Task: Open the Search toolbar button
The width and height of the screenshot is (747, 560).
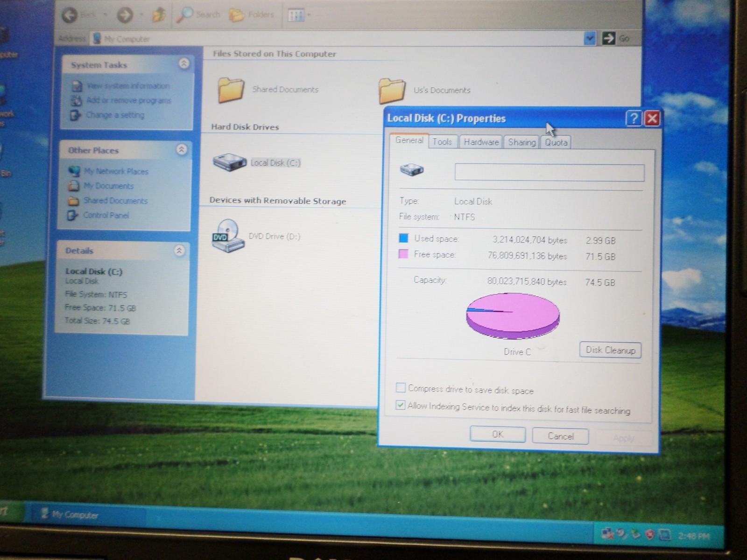Action: [x=198, y=15]
